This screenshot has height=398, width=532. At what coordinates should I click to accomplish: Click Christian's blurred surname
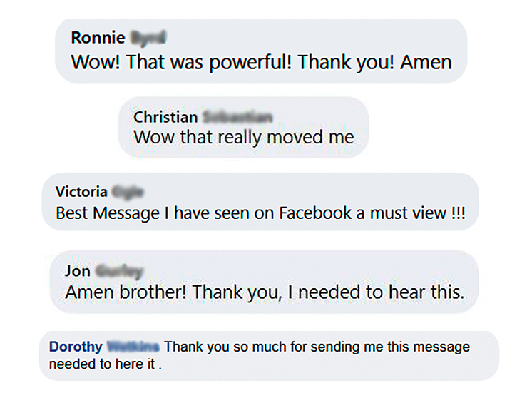point(237,117)
